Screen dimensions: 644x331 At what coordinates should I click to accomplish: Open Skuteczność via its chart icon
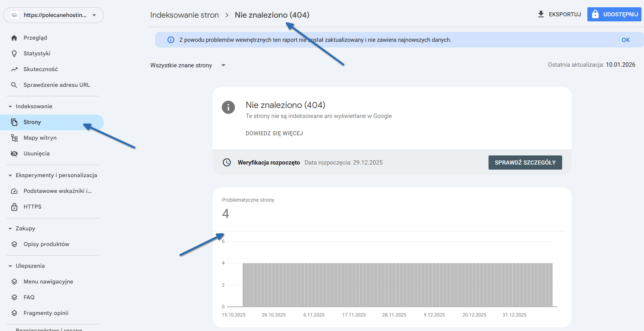(14, 69)
